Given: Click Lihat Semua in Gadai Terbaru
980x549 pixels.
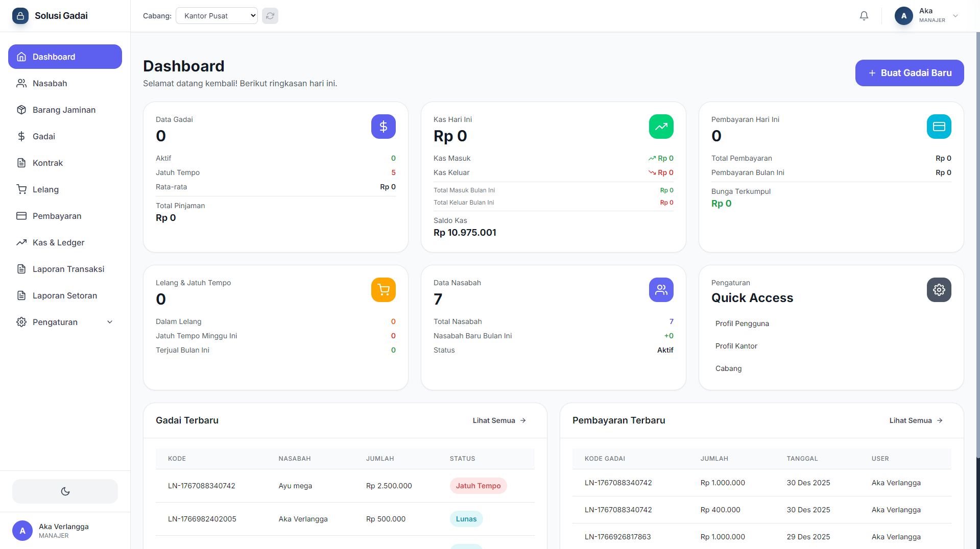Looking at the screenshot, I should [x=499, y=420].
